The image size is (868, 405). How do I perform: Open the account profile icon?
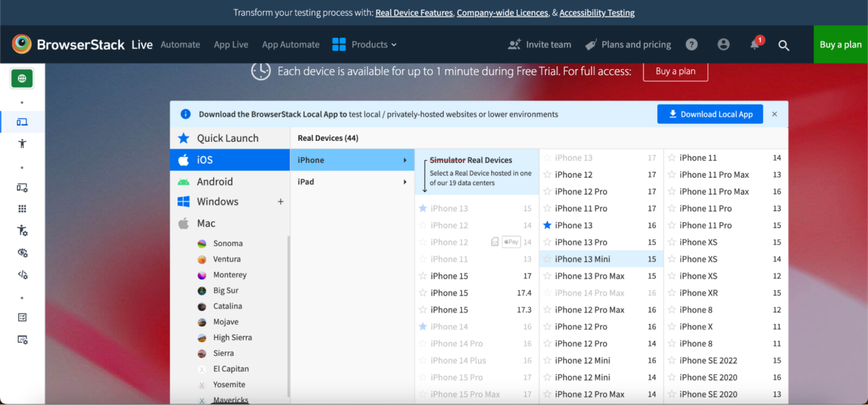pyautogui.click(x=723, y=44)
